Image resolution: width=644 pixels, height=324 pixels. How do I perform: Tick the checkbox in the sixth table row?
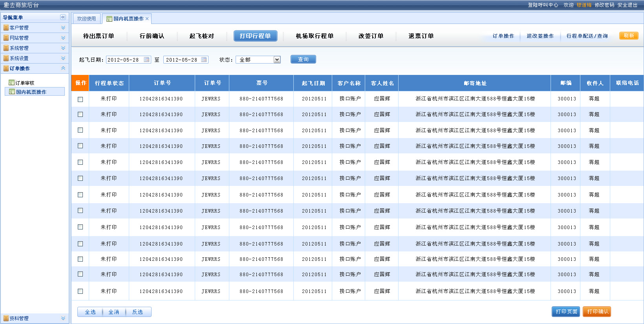point(80,178)
